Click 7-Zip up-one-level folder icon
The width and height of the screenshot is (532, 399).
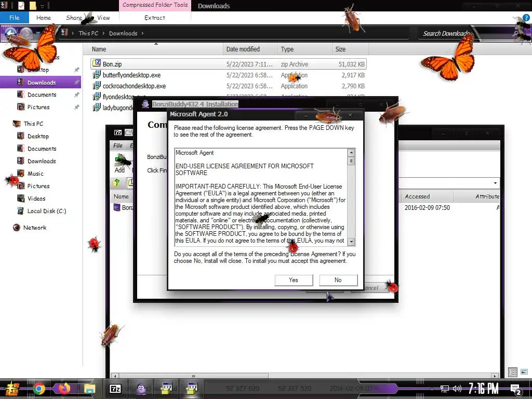(116, 182)
